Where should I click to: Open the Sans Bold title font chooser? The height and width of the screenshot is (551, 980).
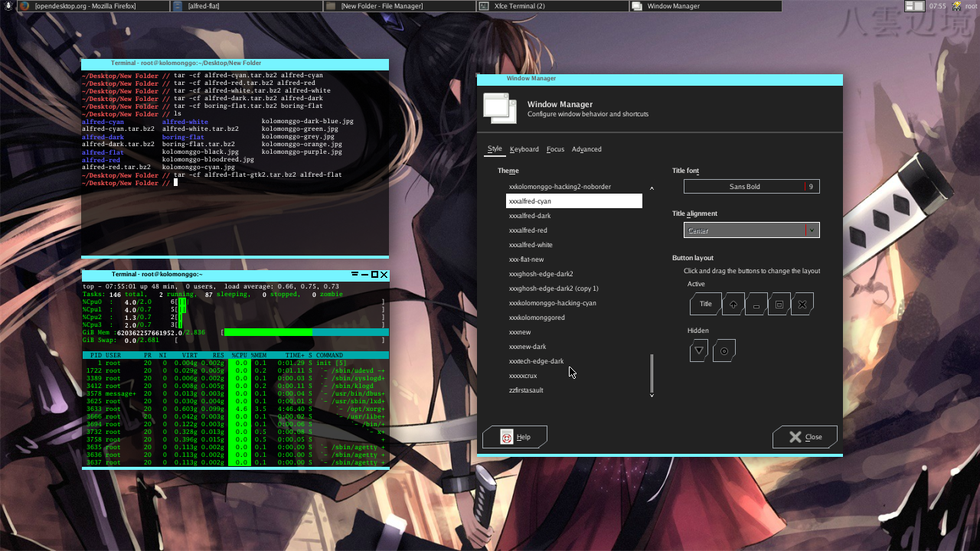751,187
